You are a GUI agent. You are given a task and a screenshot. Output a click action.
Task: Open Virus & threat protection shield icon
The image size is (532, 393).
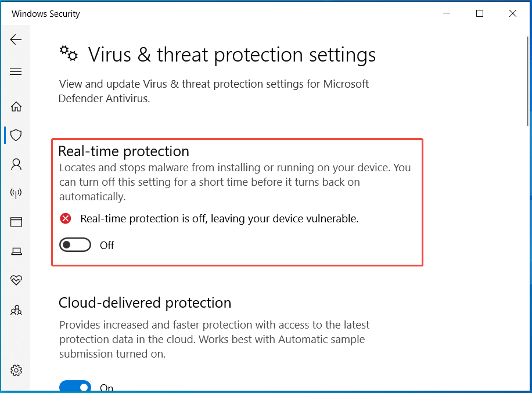pyautogui.click(x=16, y=135)
